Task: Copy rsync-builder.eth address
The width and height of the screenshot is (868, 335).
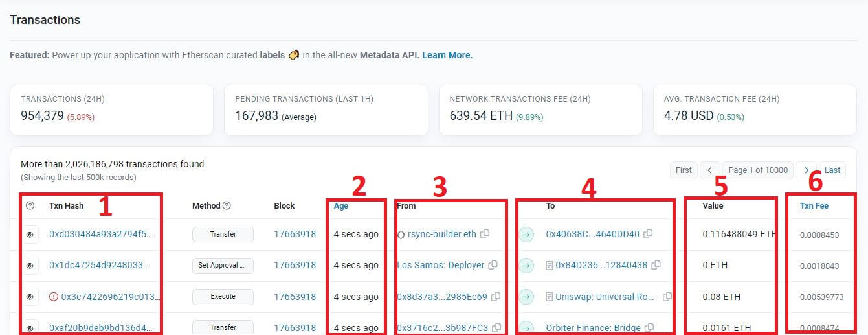Action: pos(485,234)
